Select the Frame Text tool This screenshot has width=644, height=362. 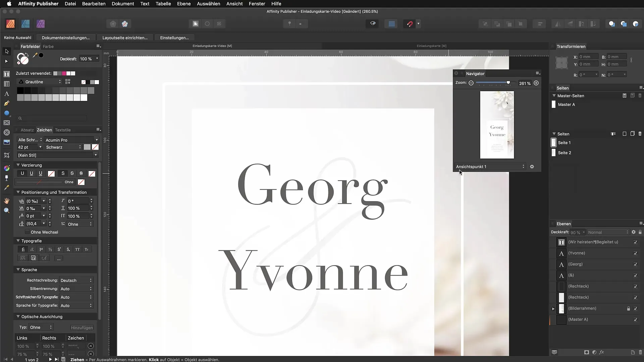pos(7,74)
